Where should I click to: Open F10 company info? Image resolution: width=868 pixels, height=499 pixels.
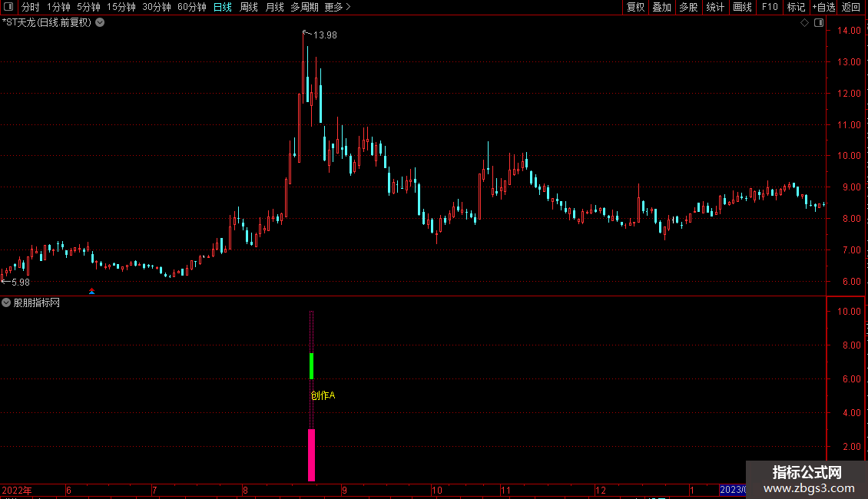[x=770, y=7]
